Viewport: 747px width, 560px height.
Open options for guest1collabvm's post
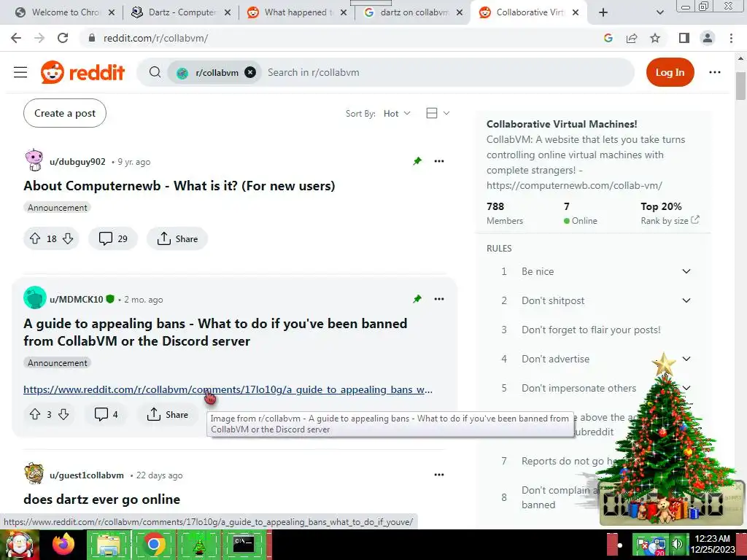(439, 475)
